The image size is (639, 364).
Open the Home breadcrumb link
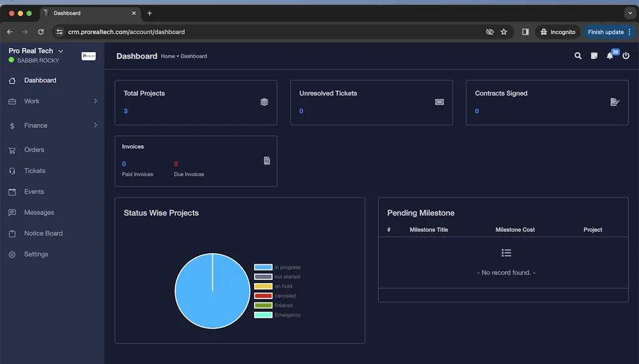click(167, 56)
